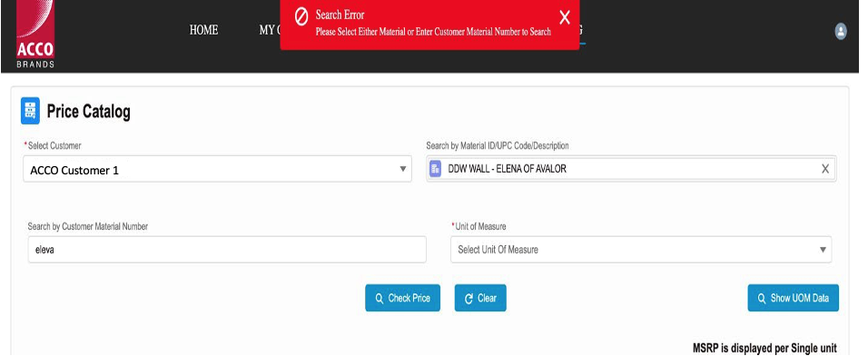
Task: Click the material record icon beside DDW WALL
Action: click(x=435, y=169)
